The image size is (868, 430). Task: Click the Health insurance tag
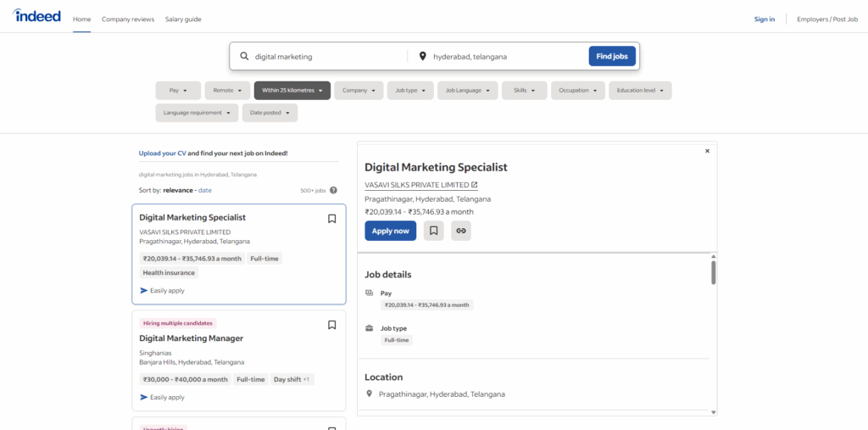[x=169, y=272]
